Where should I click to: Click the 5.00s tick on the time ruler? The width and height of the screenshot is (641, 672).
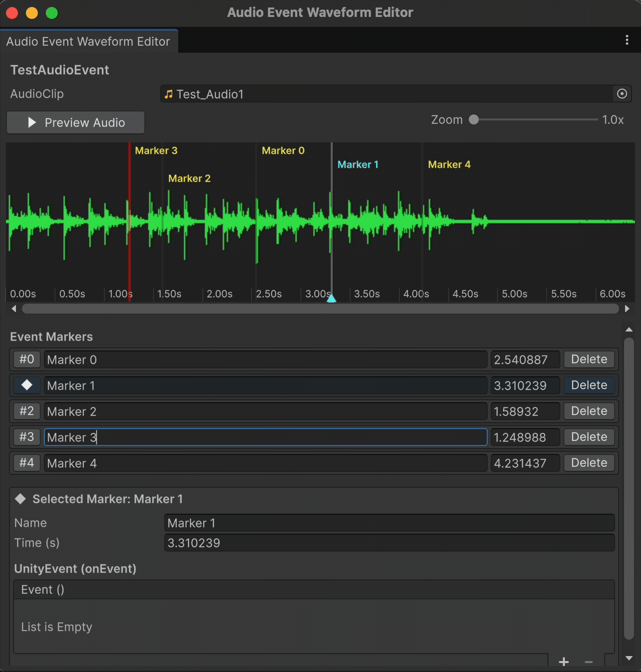[x=515, y=294]
